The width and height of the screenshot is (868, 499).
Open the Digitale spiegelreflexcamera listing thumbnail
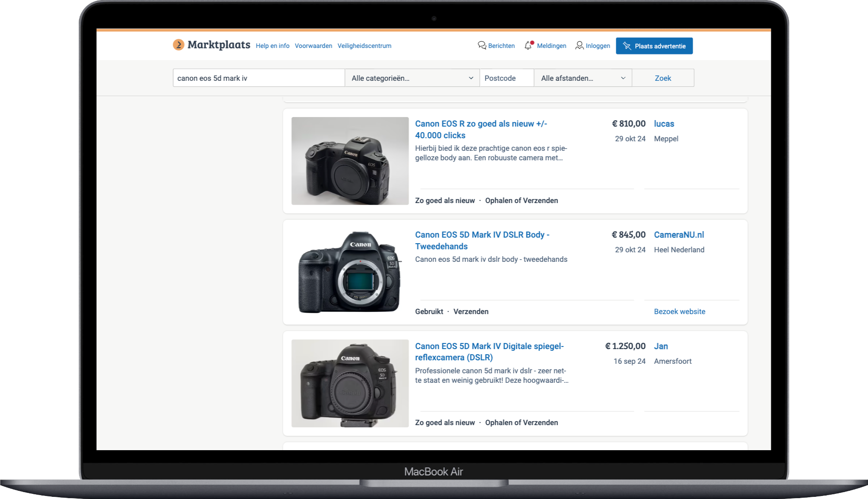point(350,383)
